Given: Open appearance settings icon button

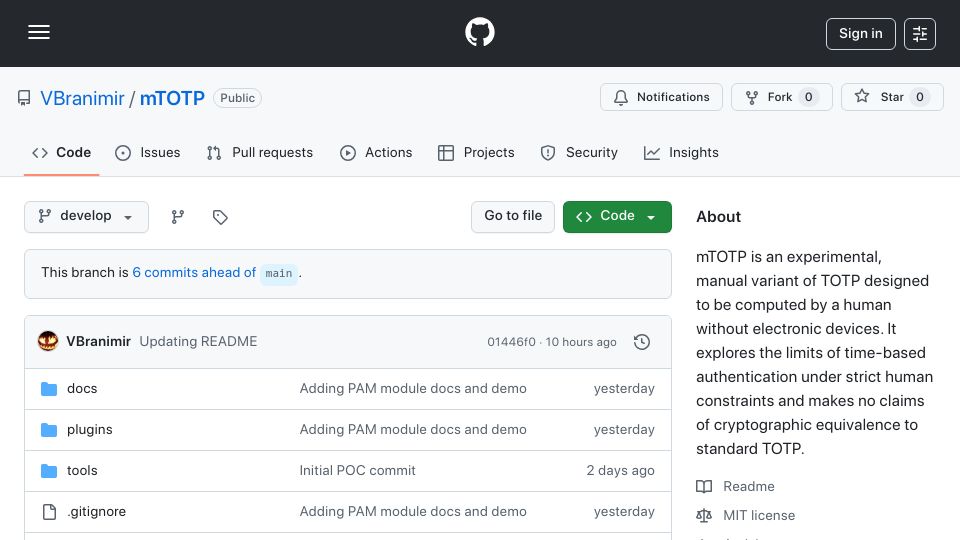Looking at the screenshot, I should coord(920,34).
